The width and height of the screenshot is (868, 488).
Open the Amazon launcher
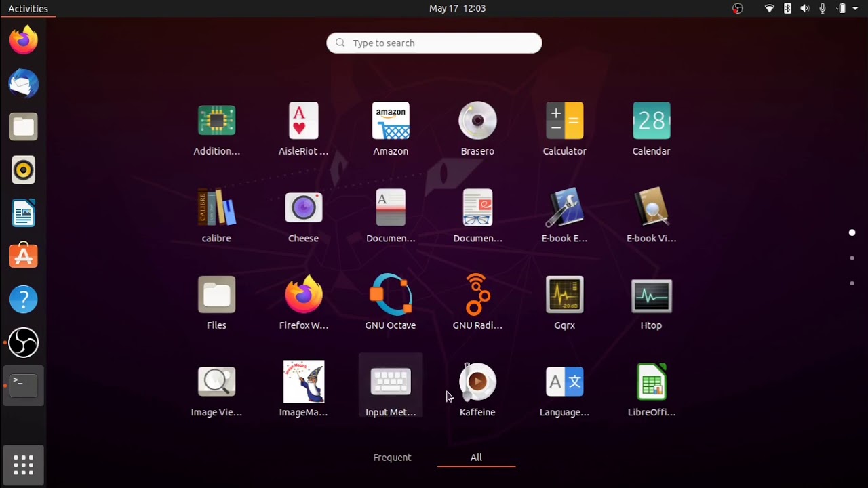[x=391, y=121]
